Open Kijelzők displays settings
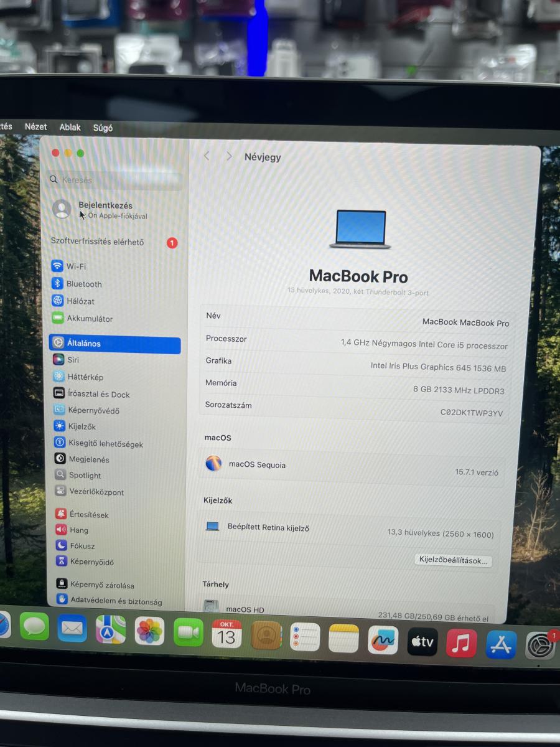 (82, 427)
